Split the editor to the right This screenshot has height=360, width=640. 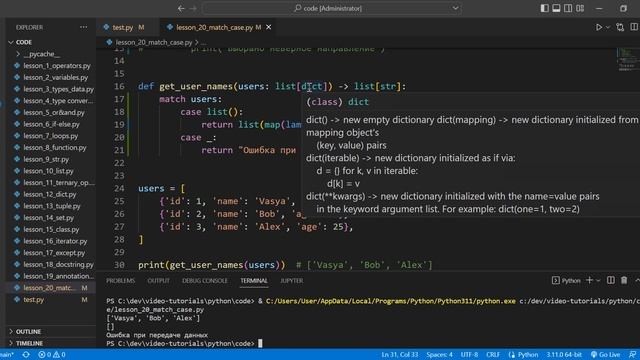634,27
